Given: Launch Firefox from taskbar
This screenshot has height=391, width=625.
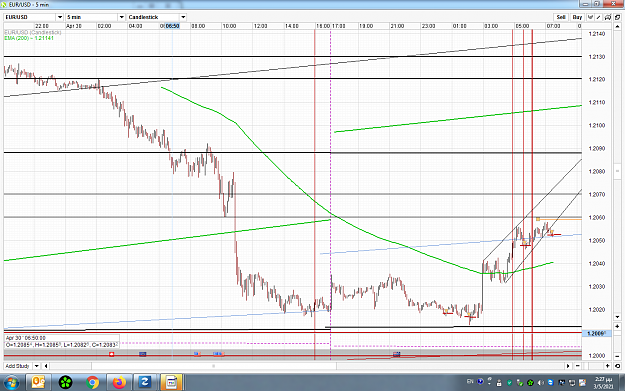Looking at the screenshot, I should coord(119,383).
